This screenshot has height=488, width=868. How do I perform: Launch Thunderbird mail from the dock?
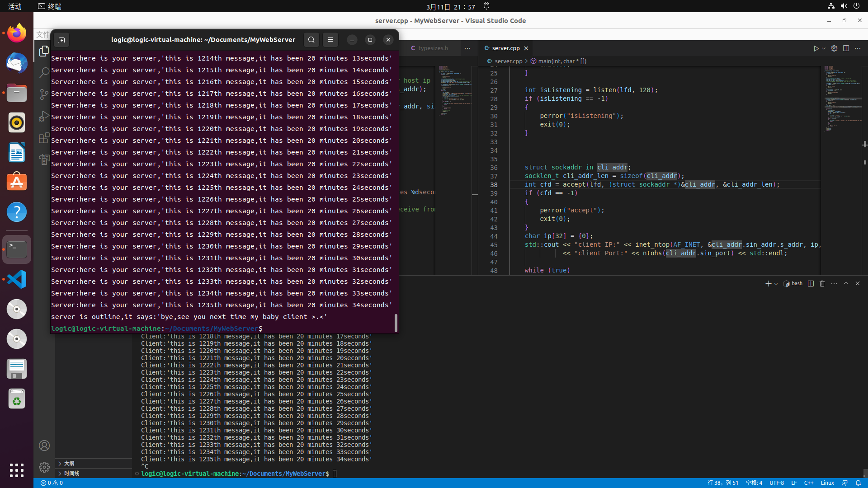coord(17,63)
